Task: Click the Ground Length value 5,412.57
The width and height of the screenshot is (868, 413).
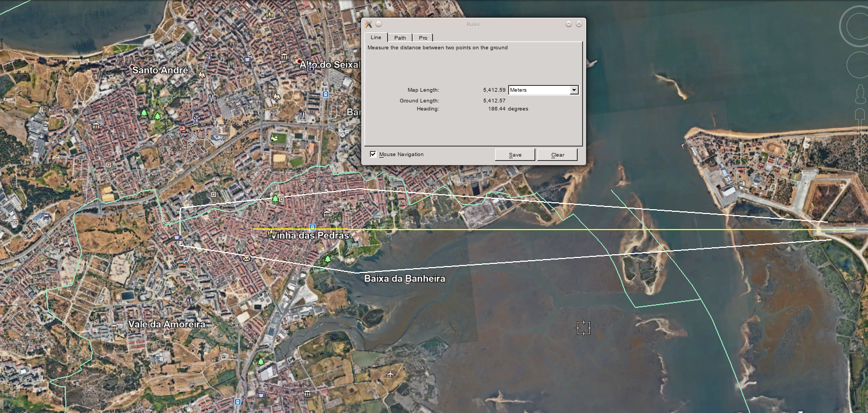Action: pos(494,101)
